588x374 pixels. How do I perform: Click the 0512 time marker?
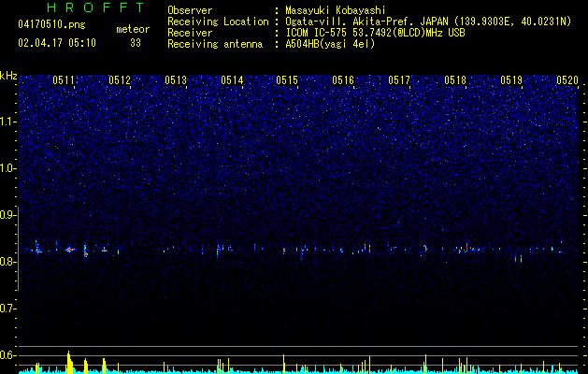pyautogui.click(x=120, y=79)
